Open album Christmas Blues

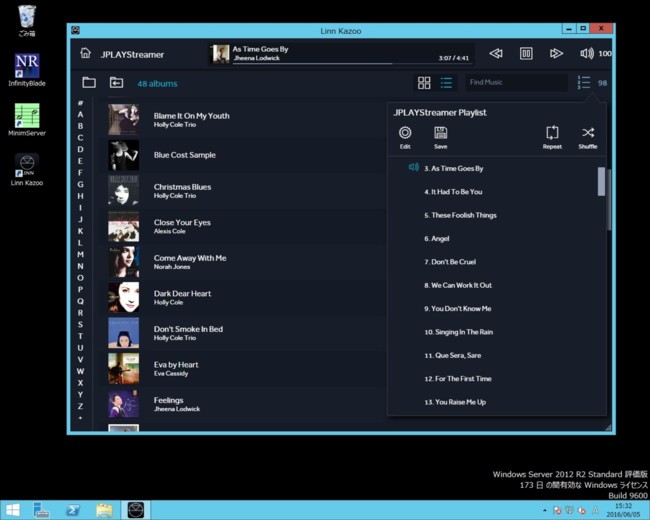point(245,191)
